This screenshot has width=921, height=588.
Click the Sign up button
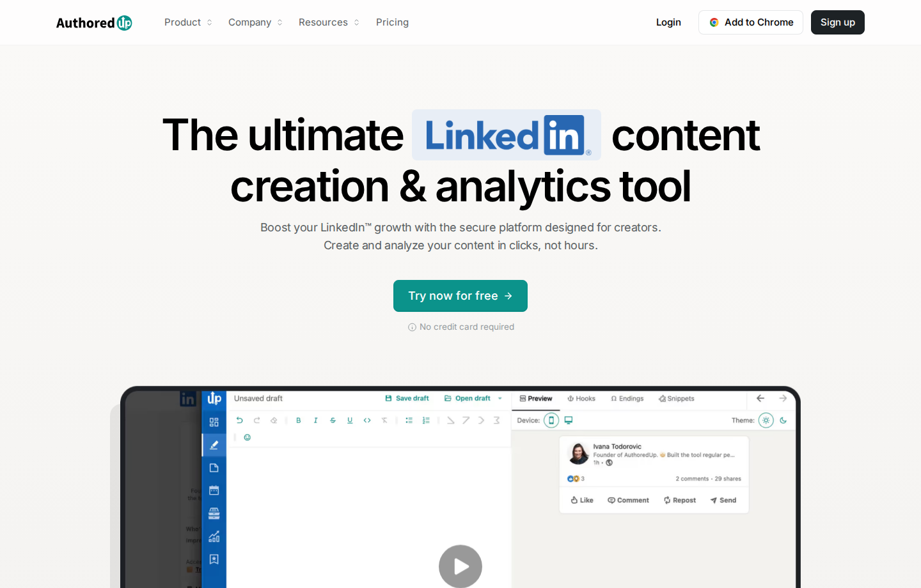tap(838, 22)
